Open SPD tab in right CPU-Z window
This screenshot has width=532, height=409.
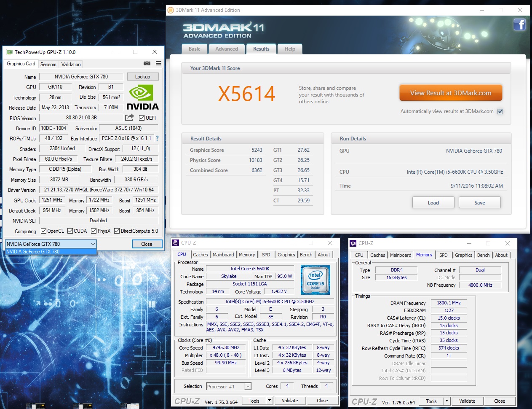[444, 255]
